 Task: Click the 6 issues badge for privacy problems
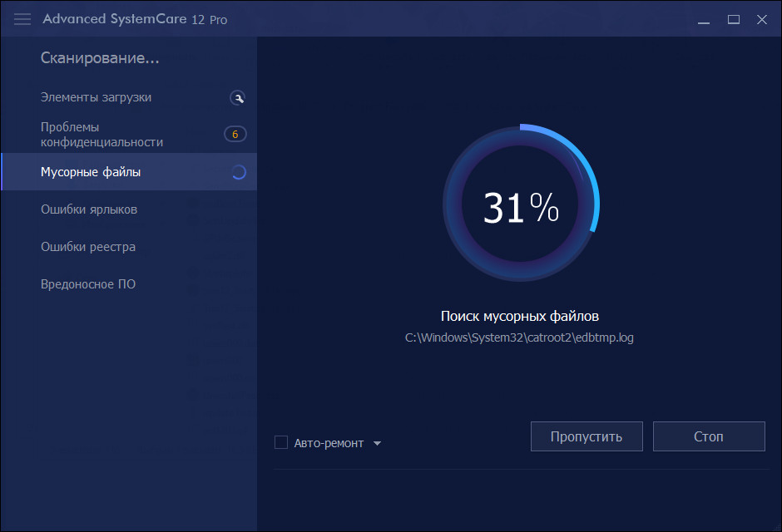coord(235,135)
